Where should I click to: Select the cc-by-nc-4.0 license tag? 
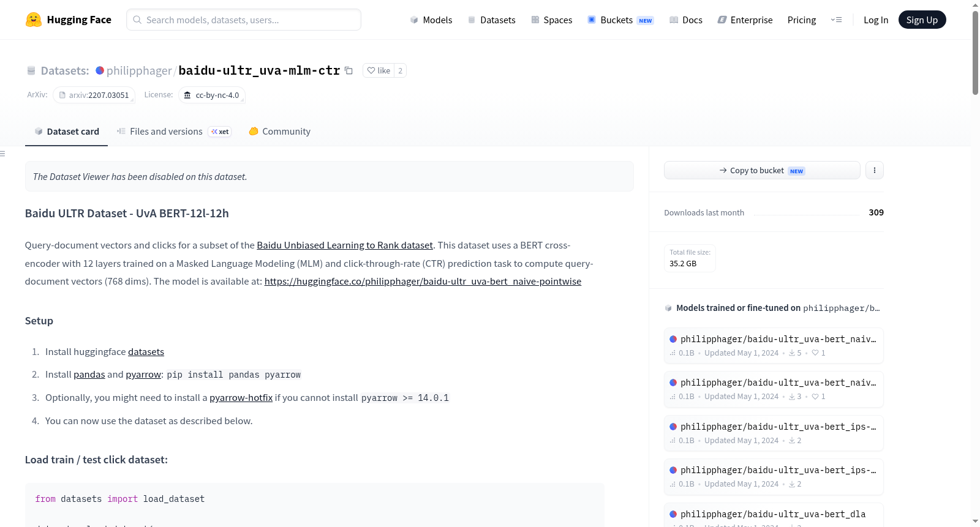[212, 95]
